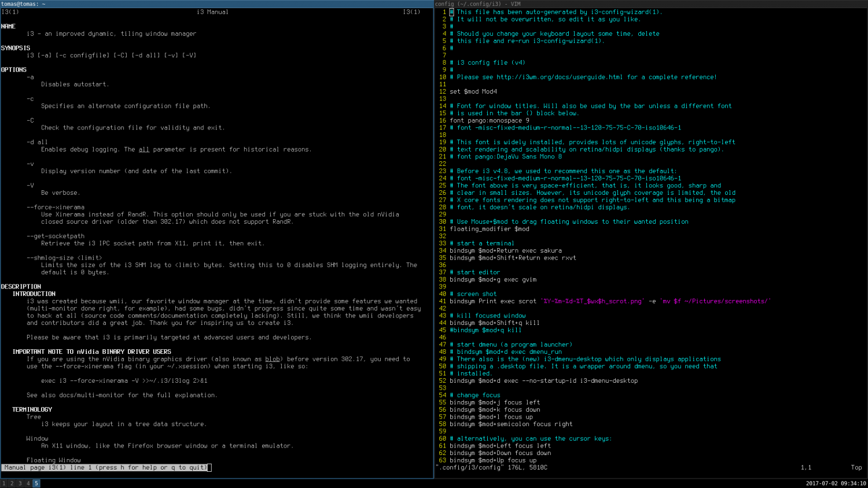Click 'bindsym $mod+k focus down' line
Image resolution: width=868 pixels, height=488 pixels.
(x=495, y=409)
